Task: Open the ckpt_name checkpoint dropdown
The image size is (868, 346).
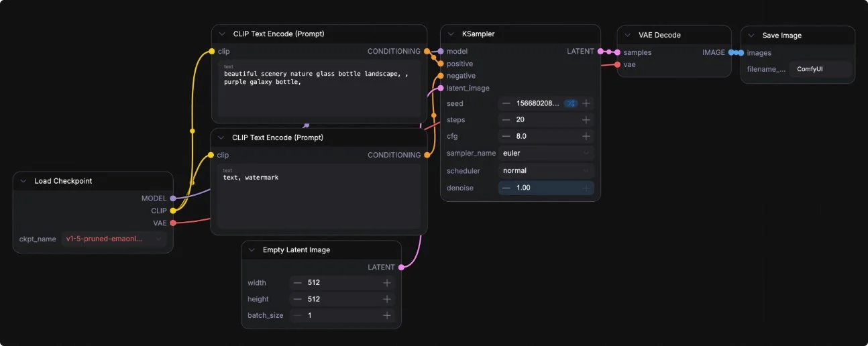Action: (x=113, y=239)
